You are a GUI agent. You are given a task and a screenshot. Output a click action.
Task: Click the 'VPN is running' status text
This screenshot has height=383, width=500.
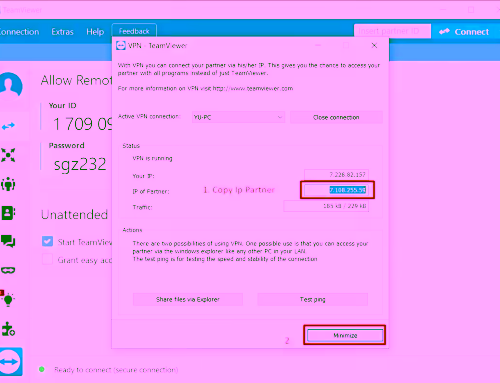click(x=152, y=158)
